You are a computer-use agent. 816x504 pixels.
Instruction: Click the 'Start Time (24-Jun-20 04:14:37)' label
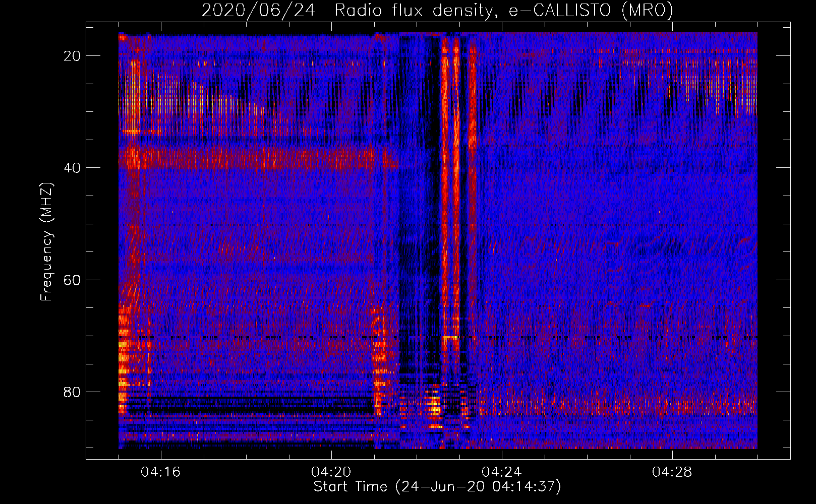coord(437,487)
